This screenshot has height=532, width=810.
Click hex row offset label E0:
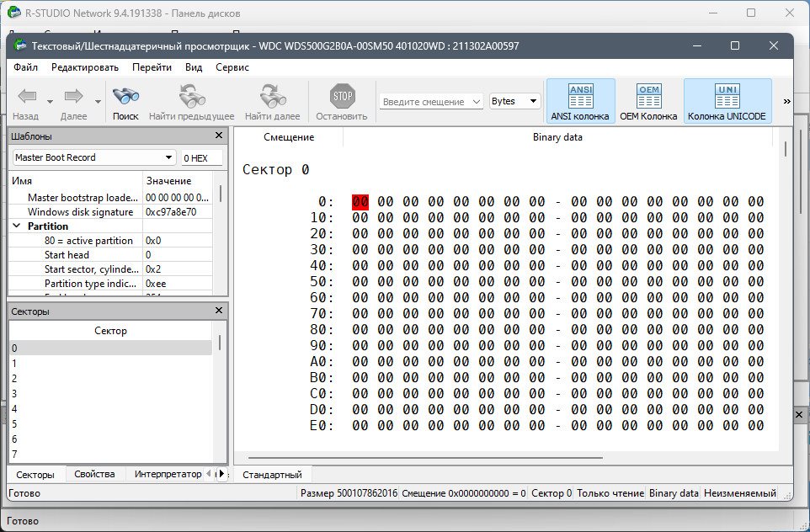pos(322,426)
